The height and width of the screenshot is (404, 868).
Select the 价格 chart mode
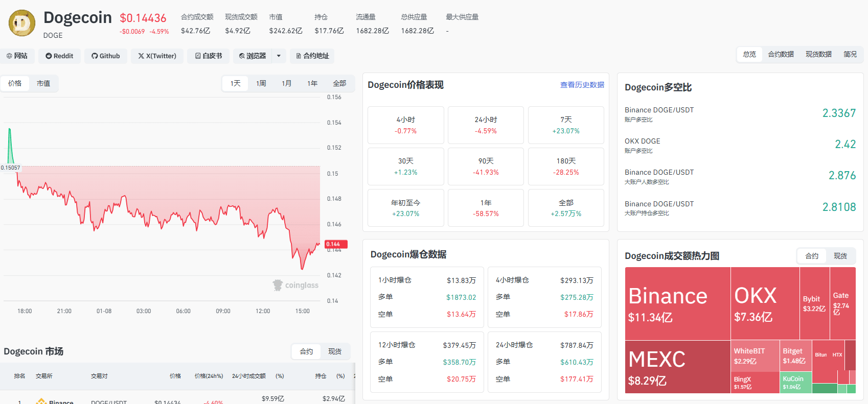[x=15, y=83]
